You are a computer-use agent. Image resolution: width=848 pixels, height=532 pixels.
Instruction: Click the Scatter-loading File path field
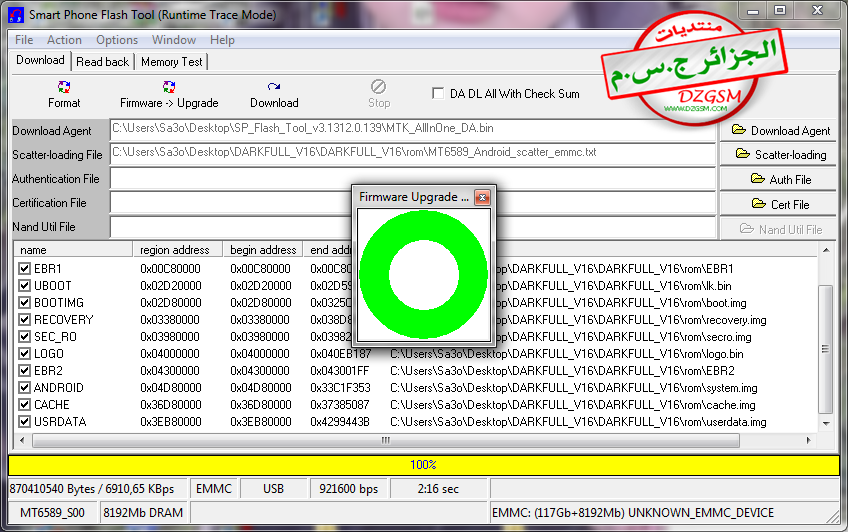(413, 154)
